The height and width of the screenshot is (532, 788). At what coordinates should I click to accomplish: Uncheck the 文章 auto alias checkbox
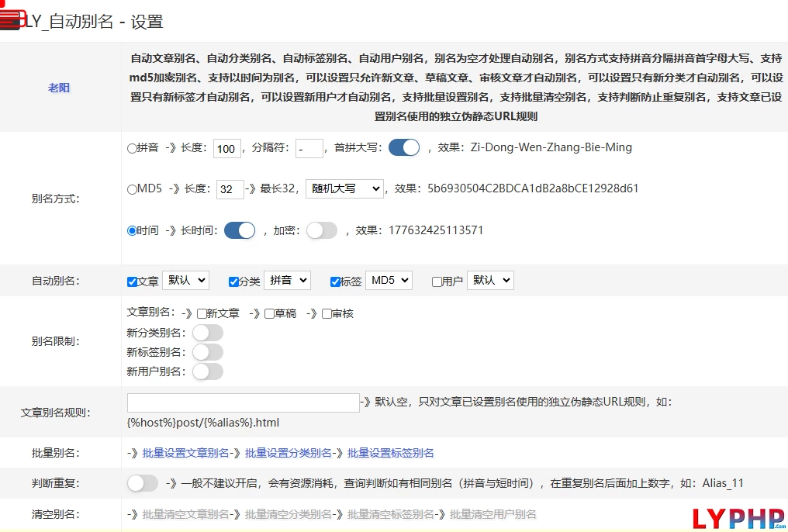(x=132, y=282)
